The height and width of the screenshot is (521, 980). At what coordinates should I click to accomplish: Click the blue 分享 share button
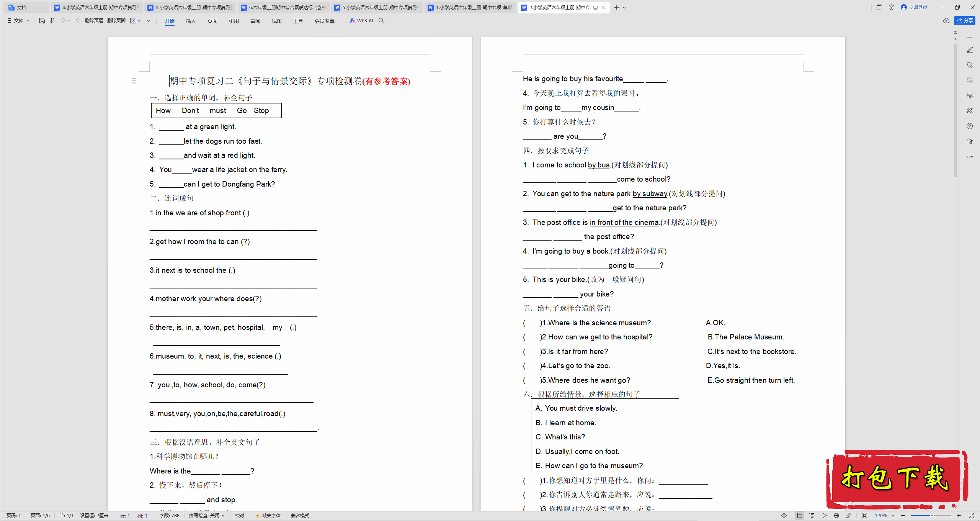pyautogui.click(x=965, y=21)
